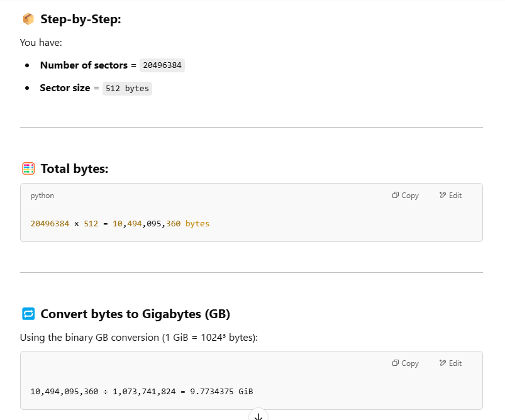Click the python language label
The height and width of the screenshot is (420, 505).
coord(42,196)
